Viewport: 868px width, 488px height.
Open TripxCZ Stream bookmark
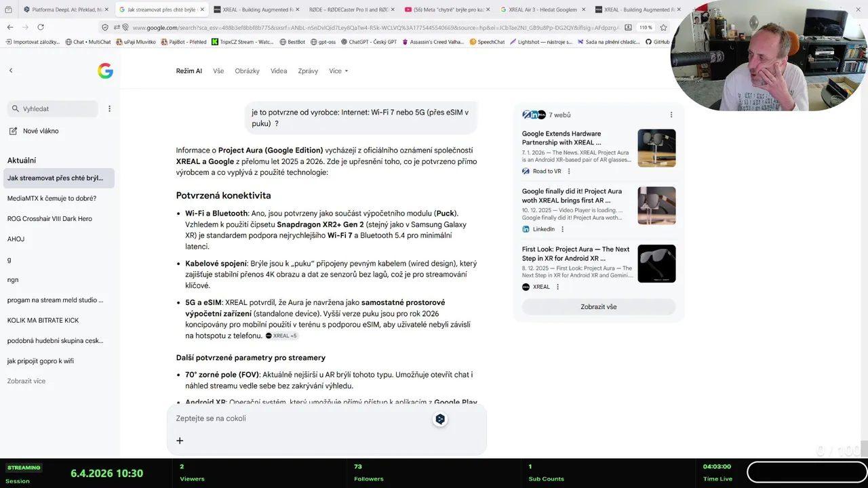243,42
